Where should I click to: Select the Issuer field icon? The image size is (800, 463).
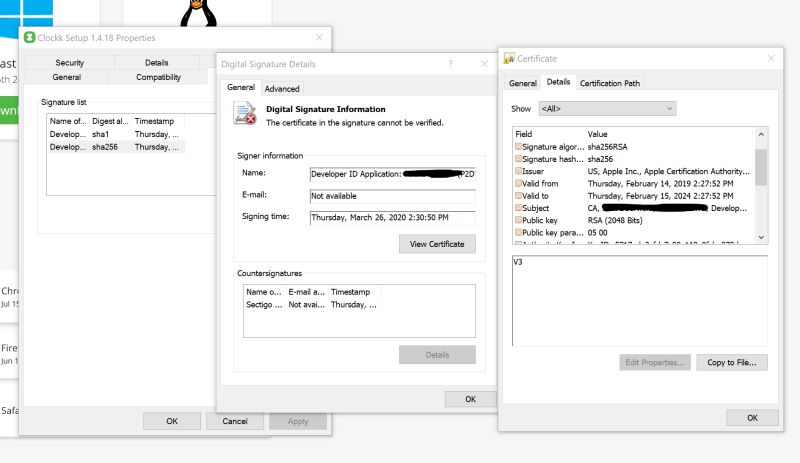(518, 171)
